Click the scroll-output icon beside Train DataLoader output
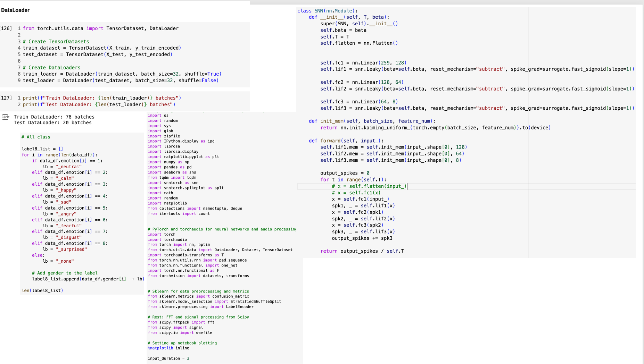This screenshot has width=644, height=364. 5,117
